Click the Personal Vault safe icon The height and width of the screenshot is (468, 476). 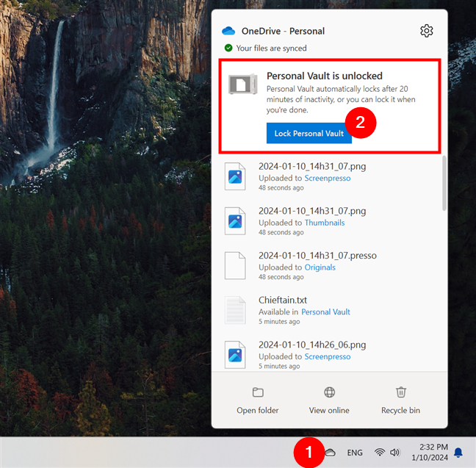[243, 84]
